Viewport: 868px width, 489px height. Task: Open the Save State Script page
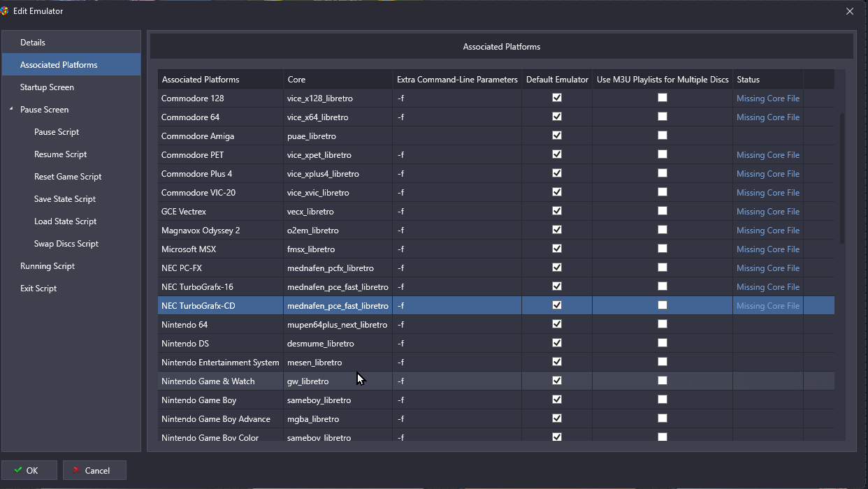65,199
